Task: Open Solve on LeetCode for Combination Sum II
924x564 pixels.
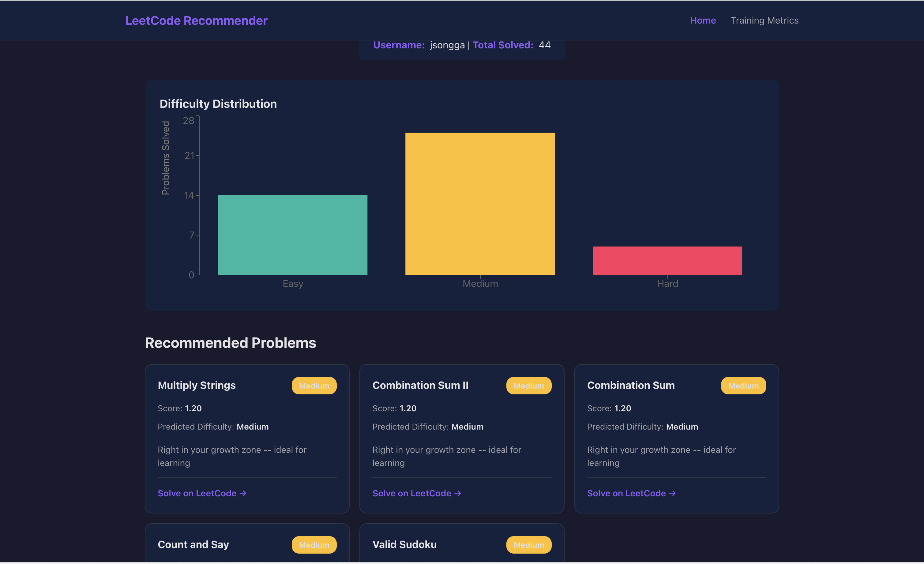Action: [416, 493]
